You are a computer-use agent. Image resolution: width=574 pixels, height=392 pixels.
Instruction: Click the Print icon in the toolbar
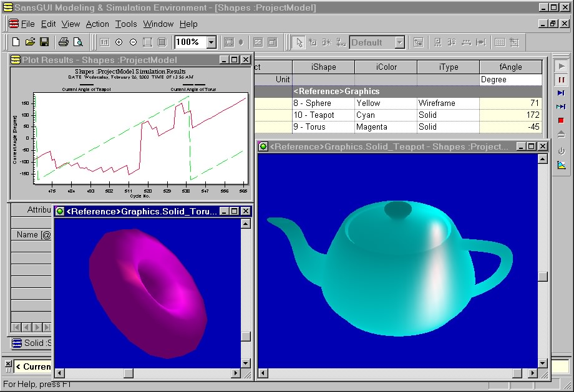point(63,42)
